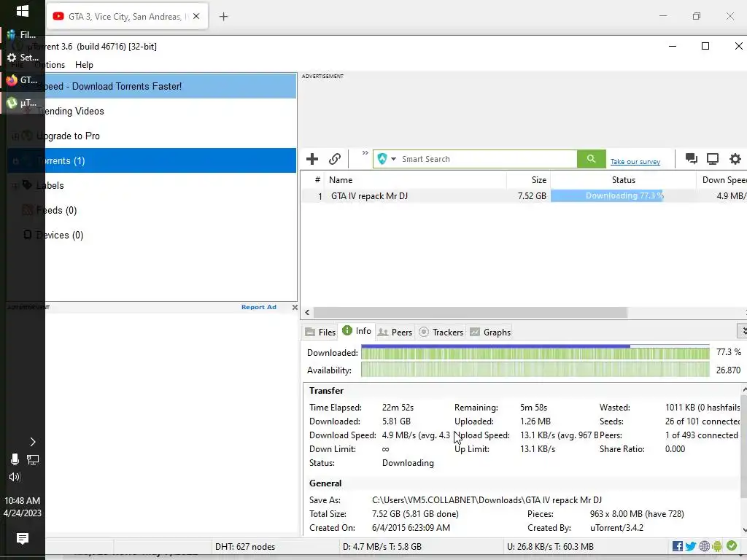The image size is (747, 560).
Task: Click the Availability pieces bar
Action: coord(535,370)
